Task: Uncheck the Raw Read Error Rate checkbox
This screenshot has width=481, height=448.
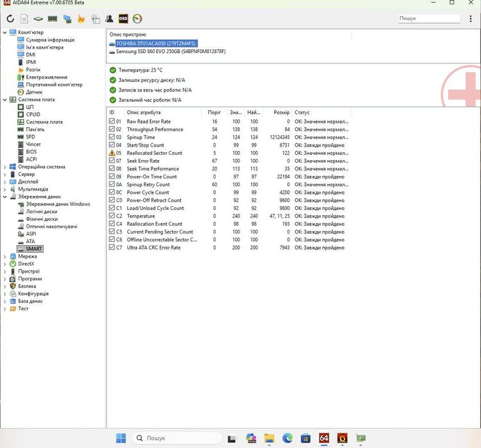Action: click(x=112, y=121)
